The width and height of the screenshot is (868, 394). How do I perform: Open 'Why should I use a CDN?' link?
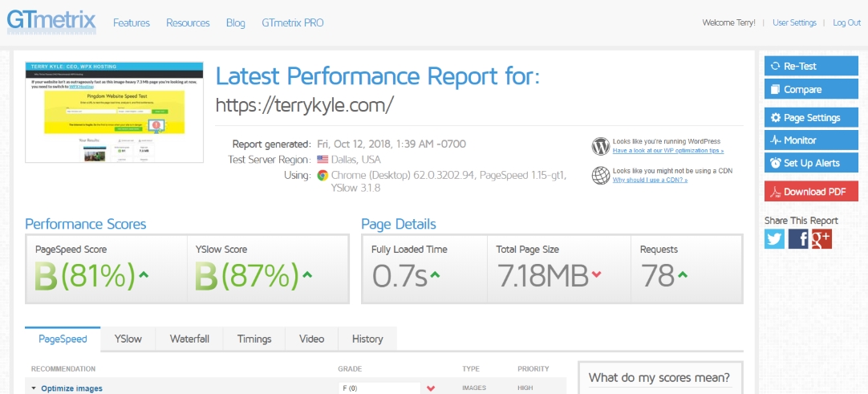point(650,181)
